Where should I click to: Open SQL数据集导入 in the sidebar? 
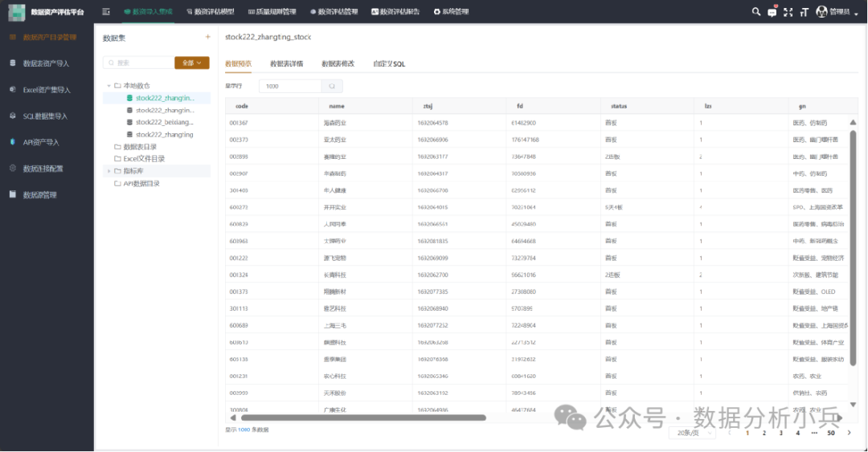click(x=45, y=116)
